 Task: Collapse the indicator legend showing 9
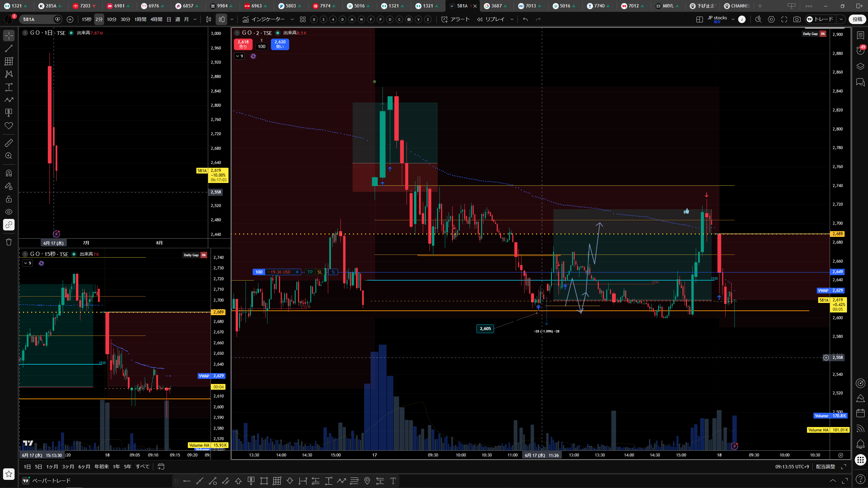[x=239, y=56]
